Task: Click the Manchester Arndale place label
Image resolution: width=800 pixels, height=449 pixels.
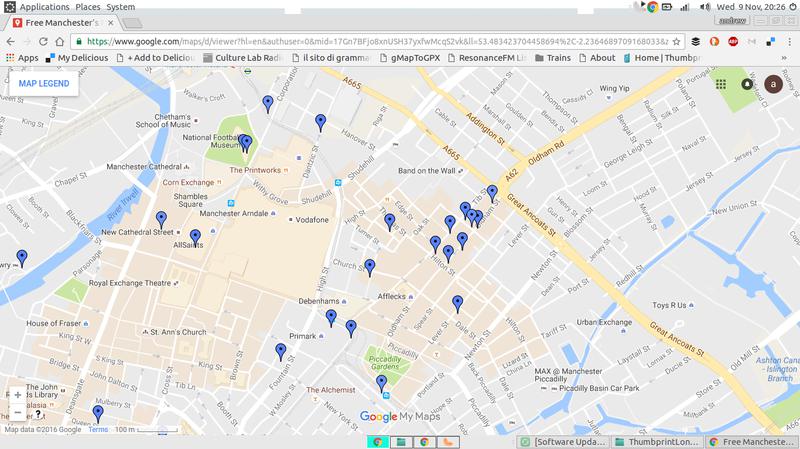Action: click(234, 213)
